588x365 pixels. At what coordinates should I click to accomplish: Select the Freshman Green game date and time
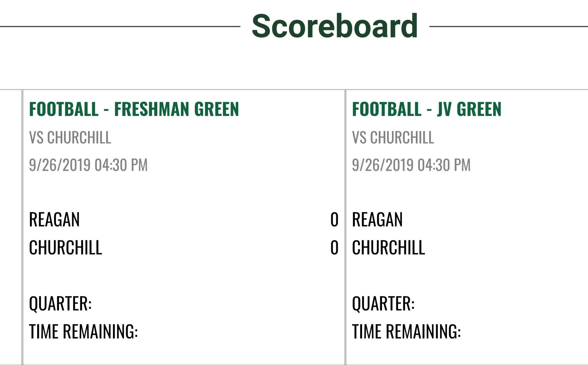[88, 165]
